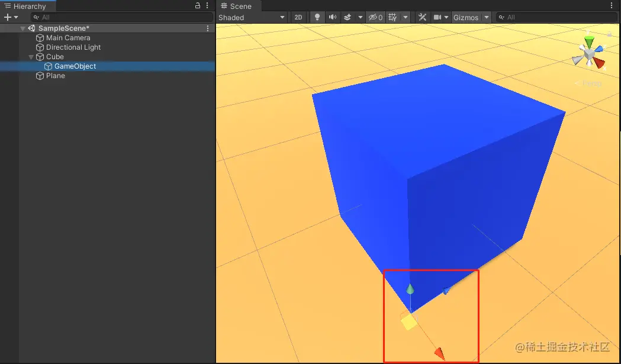
Task: Select Main Camera in Hierarchy
Action: click(68, 38)
